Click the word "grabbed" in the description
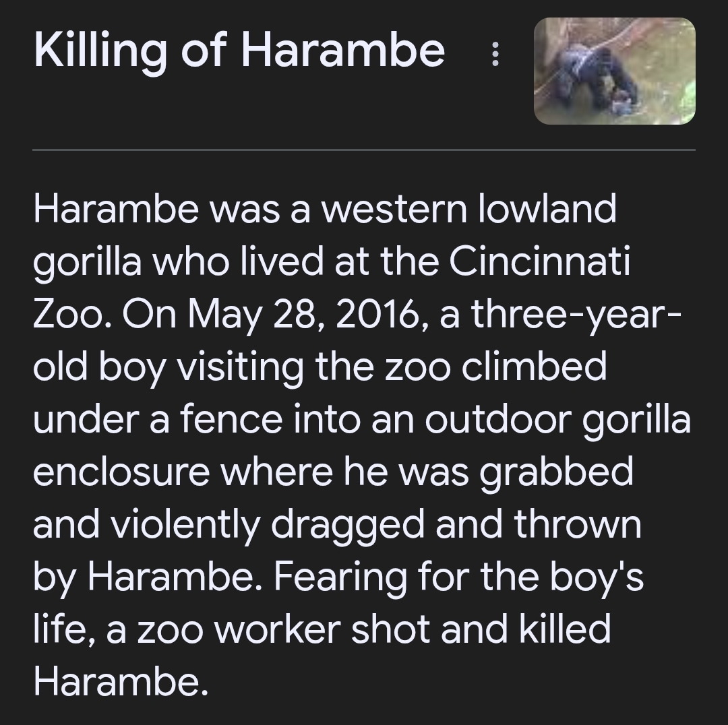728x725 pixels. (x=556, y=472)
